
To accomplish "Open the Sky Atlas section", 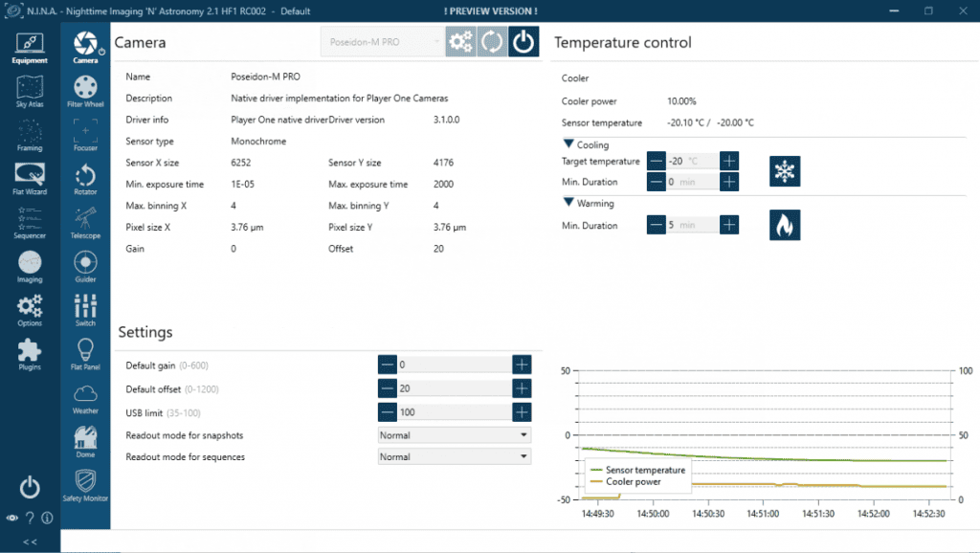I will tap(30, 91).
